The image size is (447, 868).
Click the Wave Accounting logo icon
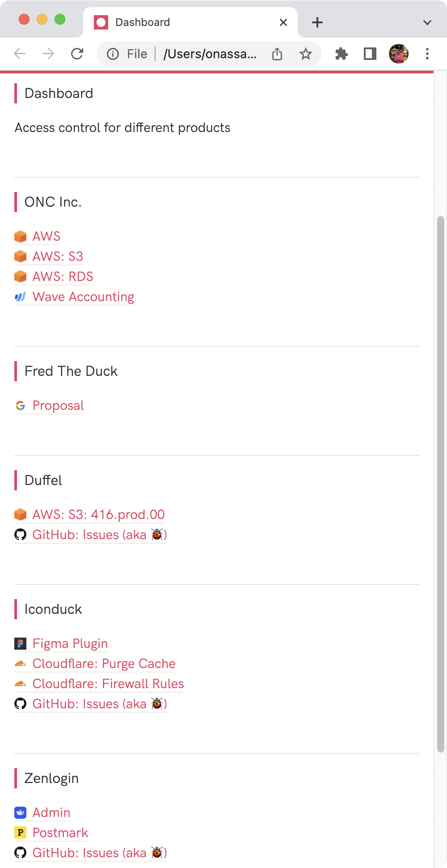point(20,297)
